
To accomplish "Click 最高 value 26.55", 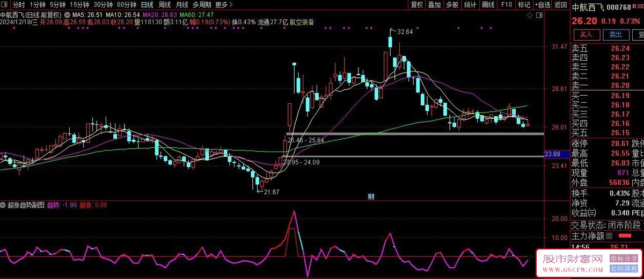I will 620,153.
